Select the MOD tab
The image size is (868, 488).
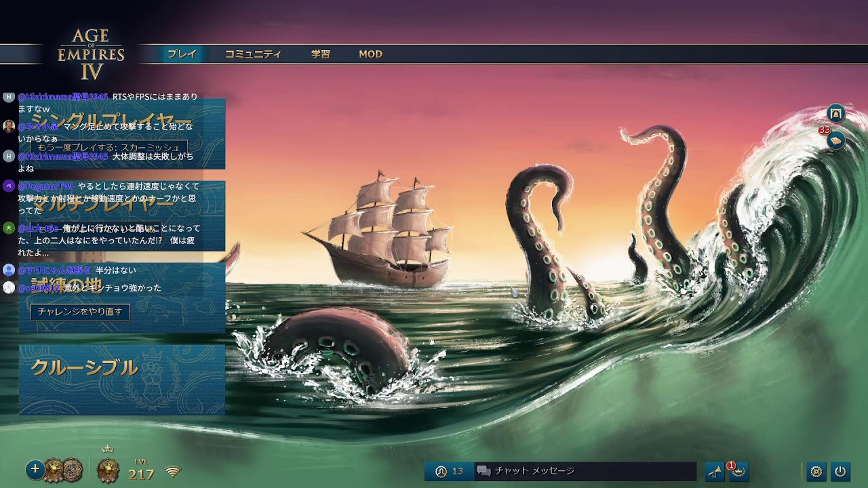(370, 54)
